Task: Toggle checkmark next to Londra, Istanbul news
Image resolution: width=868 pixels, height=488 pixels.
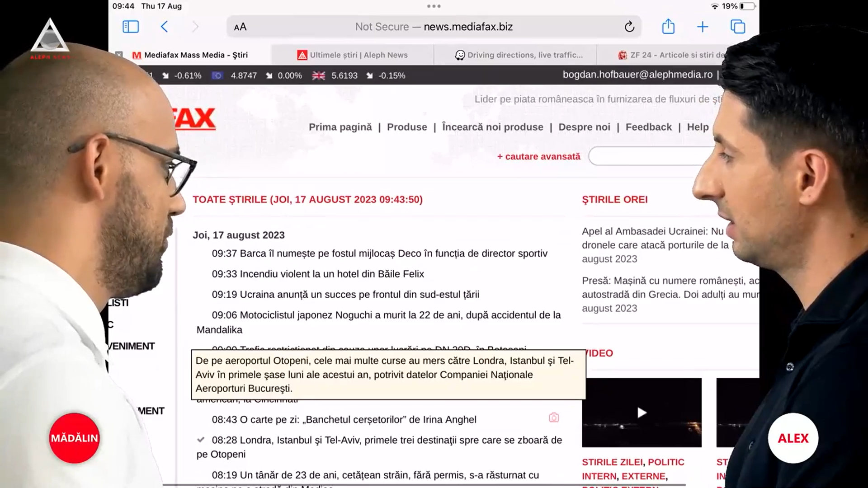Action: (201, 440)
